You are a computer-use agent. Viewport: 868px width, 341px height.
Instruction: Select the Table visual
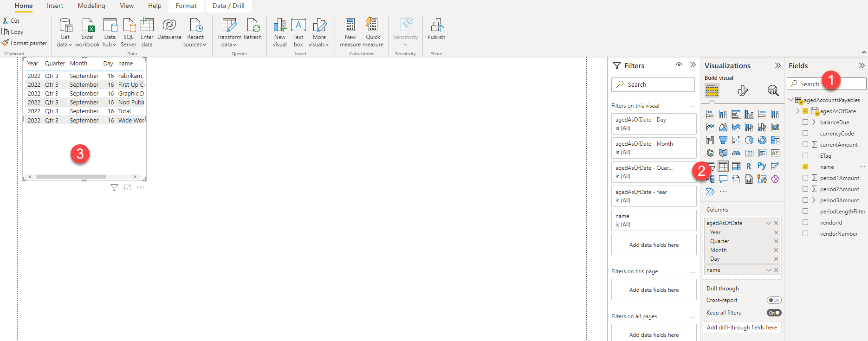(723, 166)
